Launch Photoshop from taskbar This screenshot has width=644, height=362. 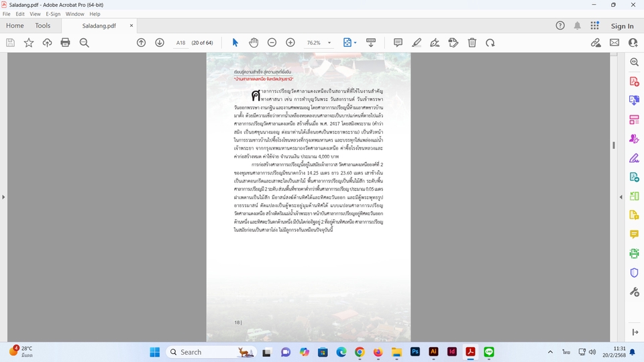point(415,352)
